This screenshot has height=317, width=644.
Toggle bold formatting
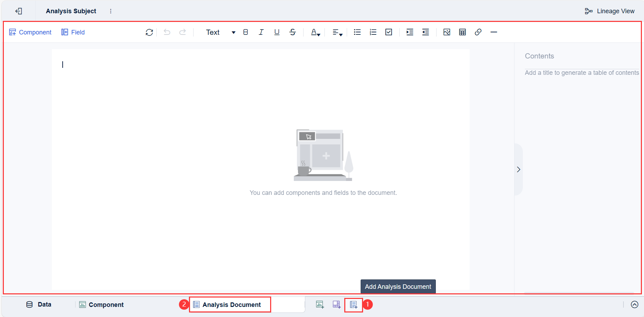pos(246,32)
